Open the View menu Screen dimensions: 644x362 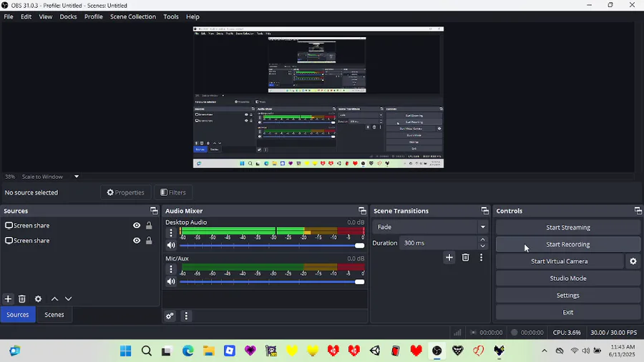click(46, 17)
